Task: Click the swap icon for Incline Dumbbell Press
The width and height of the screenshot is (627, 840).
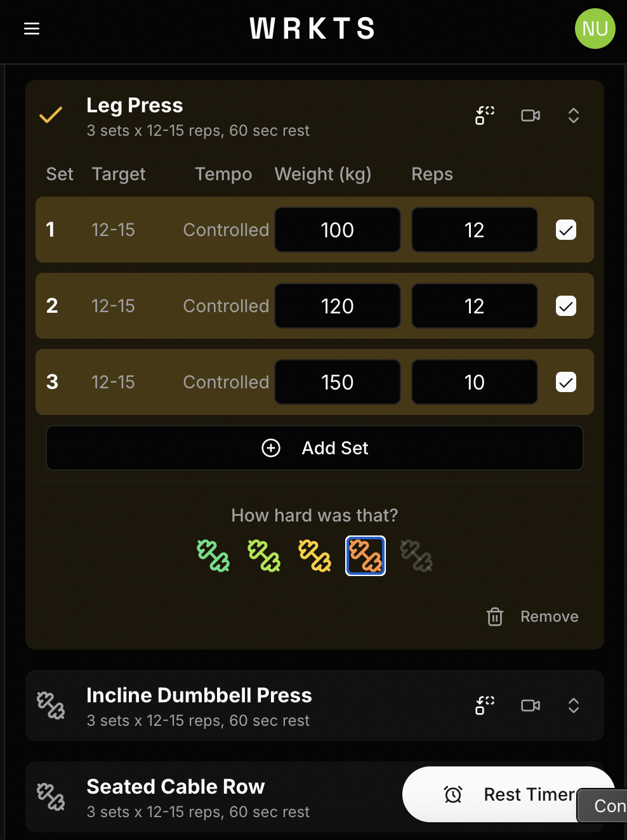Action: [x=484, y=705]
